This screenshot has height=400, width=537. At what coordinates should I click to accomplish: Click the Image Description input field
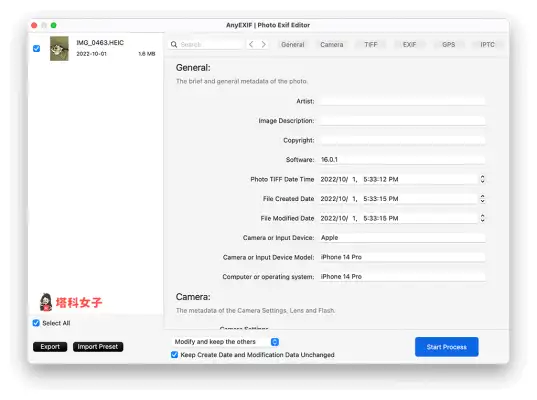402,121
